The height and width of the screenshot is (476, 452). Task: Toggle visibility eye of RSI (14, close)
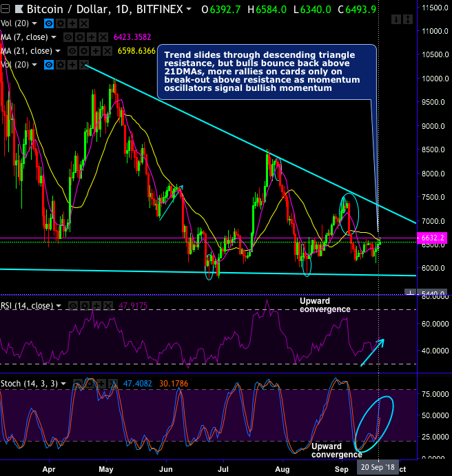(x=73, y=306)
